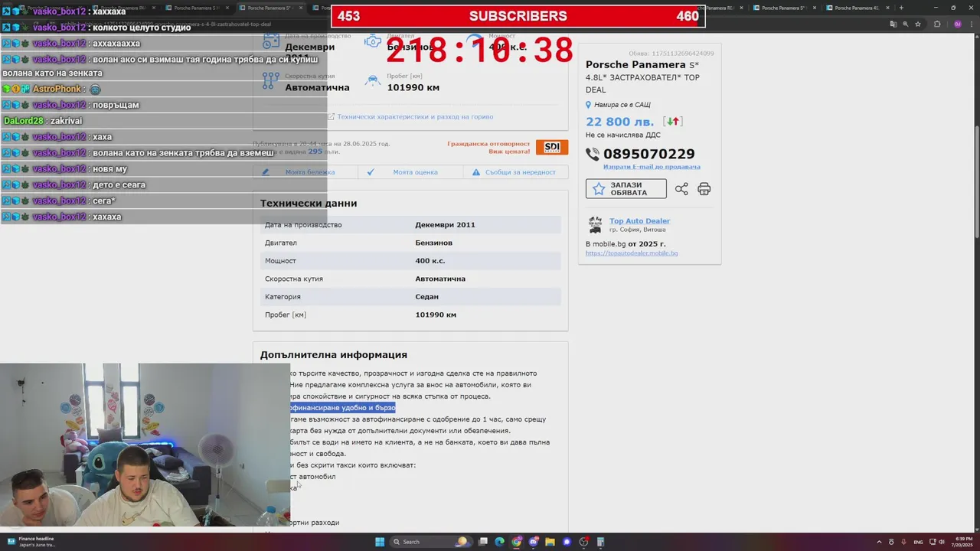Click the print icon in the seller panel
The height and width of the screenshot is (551, 980).
pos(704,189)
